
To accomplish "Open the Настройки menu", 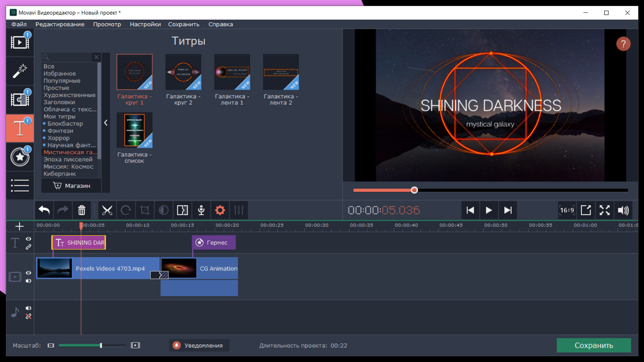I will point(145,24).
